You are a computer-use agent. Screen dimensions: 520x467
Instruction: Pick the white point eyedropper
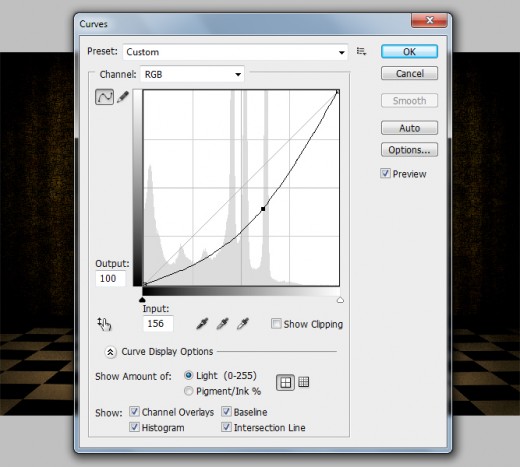click(x=243, y=323)
